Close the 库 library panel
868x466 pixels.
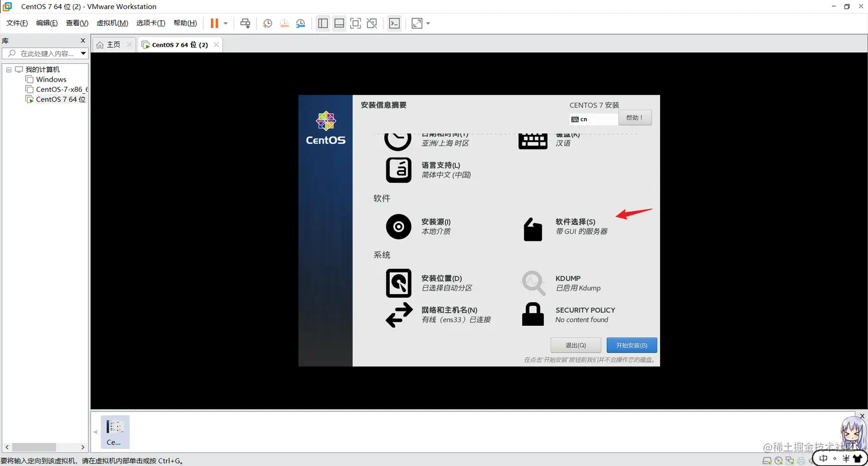[83, 41]
